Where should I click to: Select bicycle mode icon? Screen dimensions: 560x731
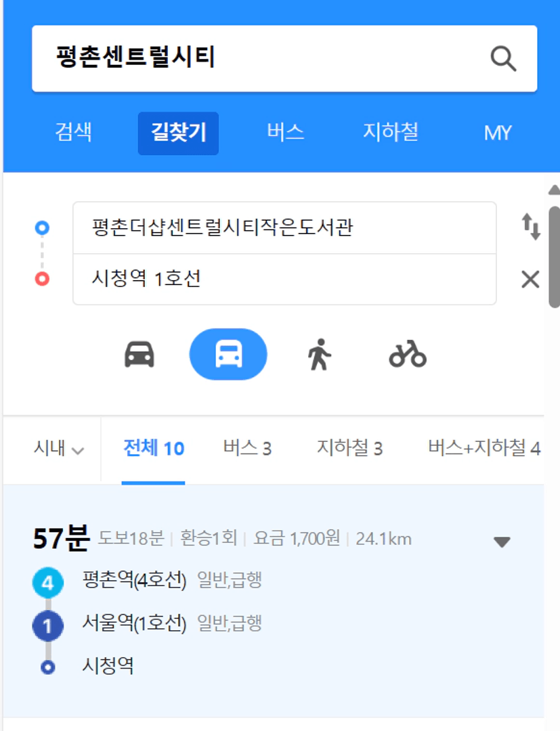[x=408, y=354]
